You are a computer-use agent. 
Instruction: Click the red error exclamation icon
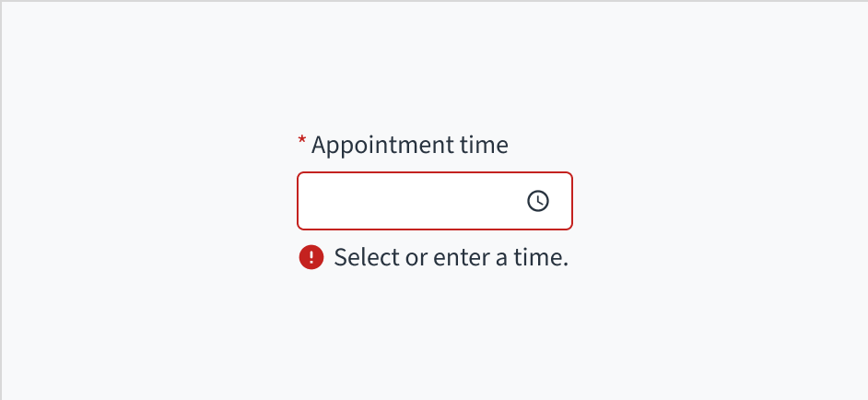pyautogui.click(x=311, y=257)
